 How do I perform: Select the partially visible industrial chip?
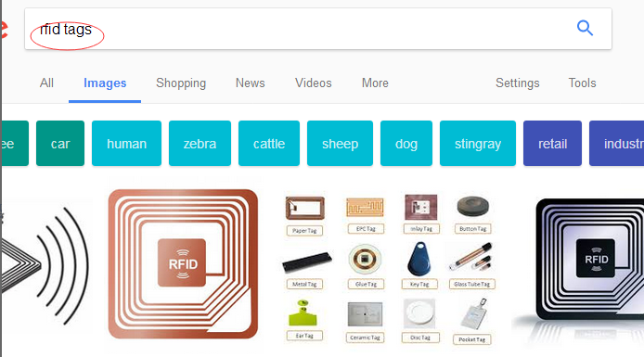point(616,143)
